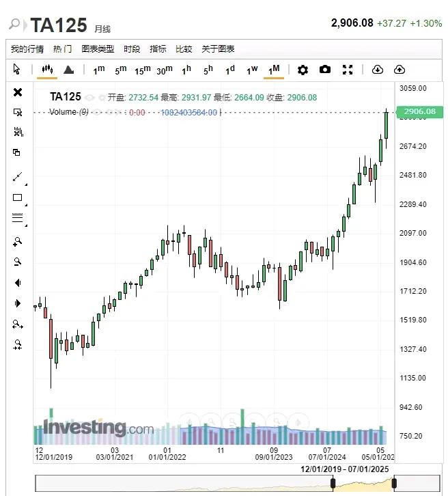Click the 01/01/2022 date axis label
The width and height of the screenshot is (448, 496).
[x=167, y=457]
